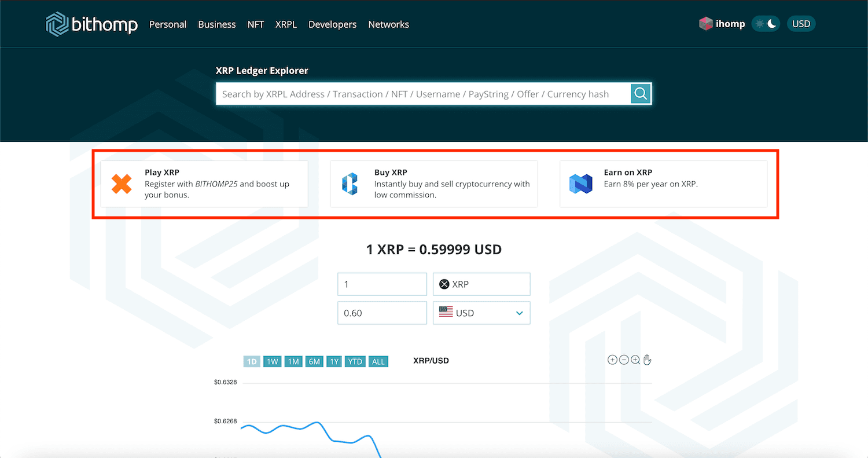
Task: Click the search magnifier button
Action: (641, 94)
